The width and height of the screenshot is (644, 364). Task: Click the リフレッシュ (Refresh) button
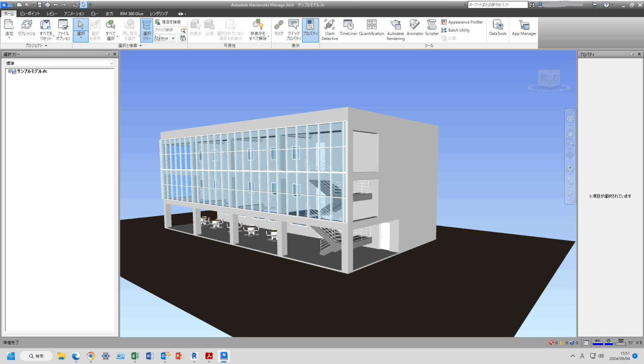[27, 27]
